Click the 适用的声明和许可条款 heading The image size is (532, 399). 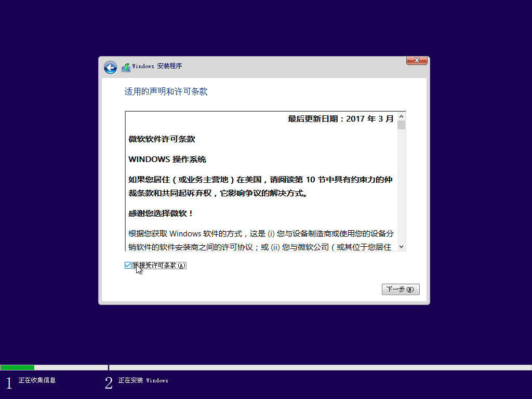pos(165,91)
